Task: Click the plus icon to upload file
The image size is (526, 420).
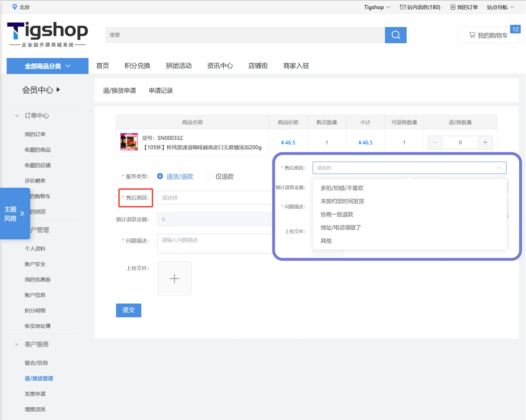Action: click(x=174, y=278)
